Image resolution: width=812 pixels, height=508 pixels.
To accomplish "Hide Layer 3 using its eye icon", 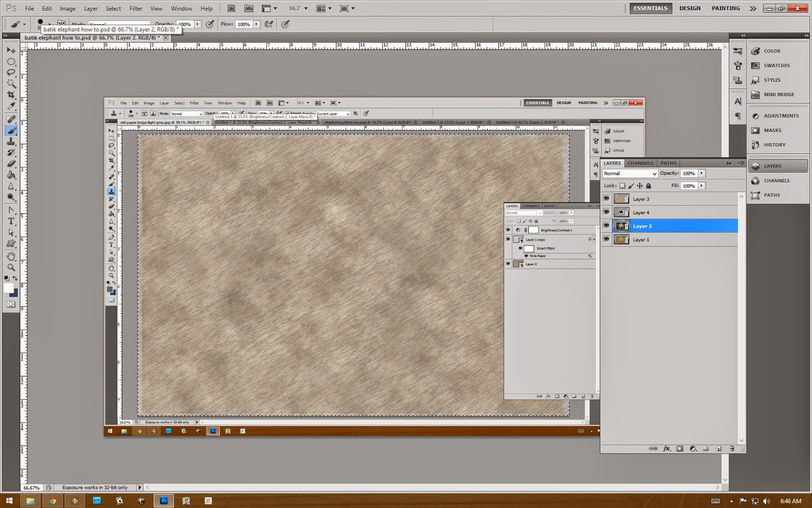I will (x=606, y=199).
